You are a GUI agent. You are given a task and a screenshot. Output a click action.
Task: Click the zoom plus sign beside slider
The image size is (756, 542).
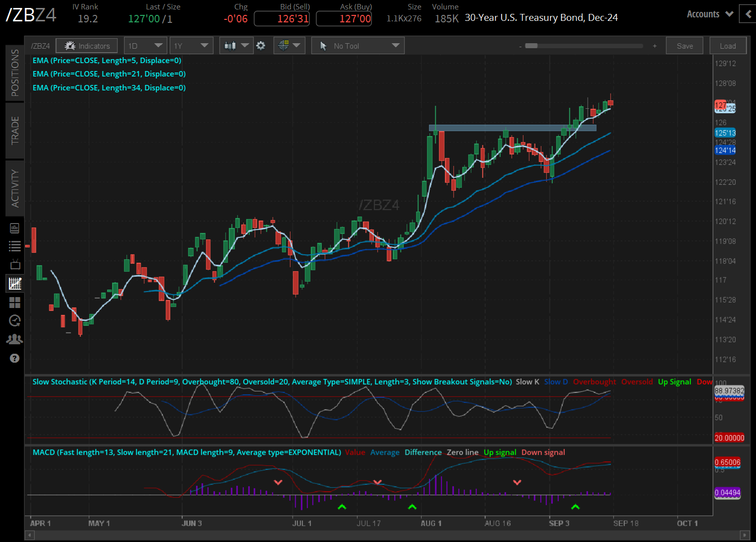(655, 46)
